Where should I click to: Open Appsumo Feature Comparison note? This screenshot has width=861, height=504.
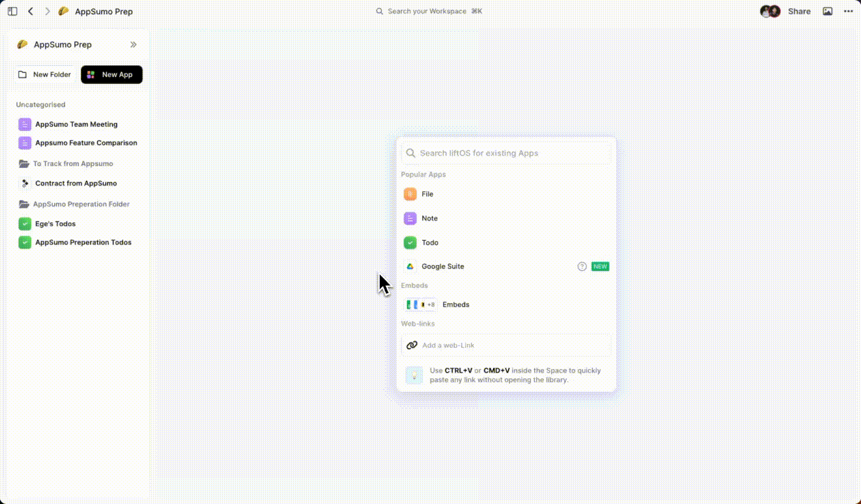86,143
